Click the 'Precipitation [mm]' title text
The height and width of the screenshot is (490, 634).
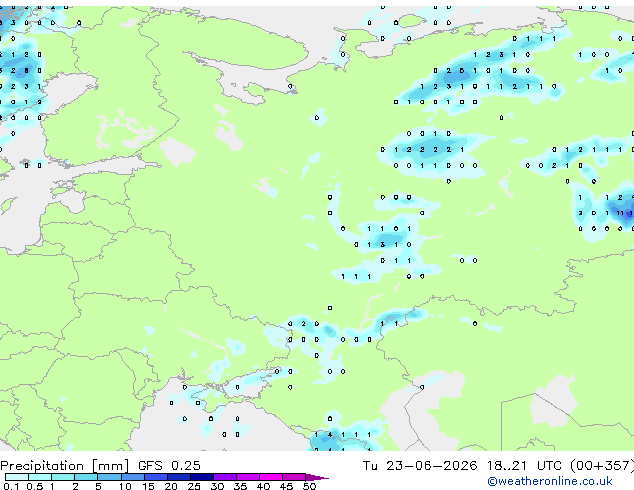point(65,466)
